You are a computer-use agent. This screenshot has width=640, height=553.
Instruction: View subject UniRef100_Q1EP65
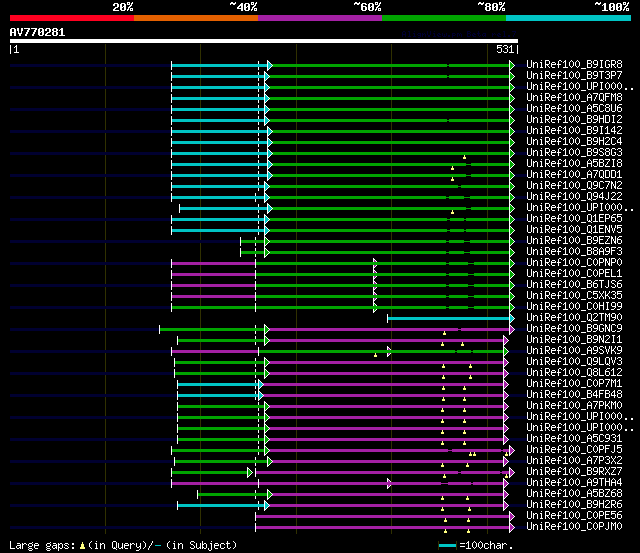coord(574,219)
